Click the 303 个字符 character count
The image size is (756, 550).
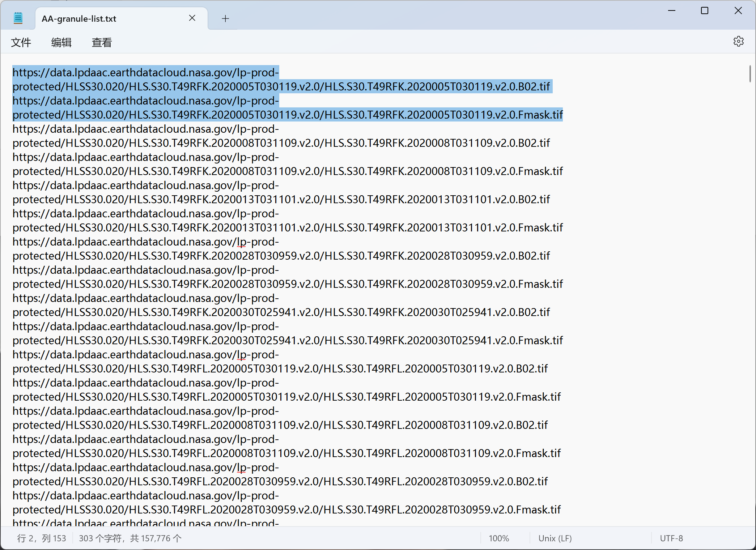coord(130,538)
